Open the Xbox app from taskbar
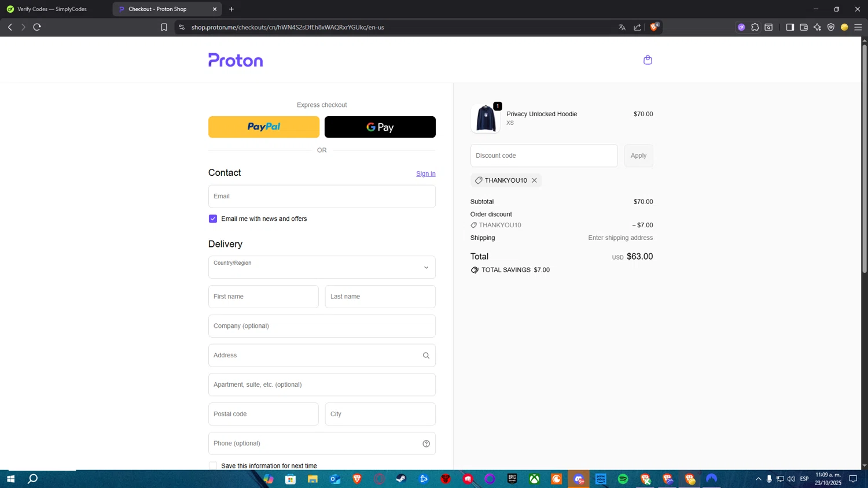868x488 pixels. [534, 479]
